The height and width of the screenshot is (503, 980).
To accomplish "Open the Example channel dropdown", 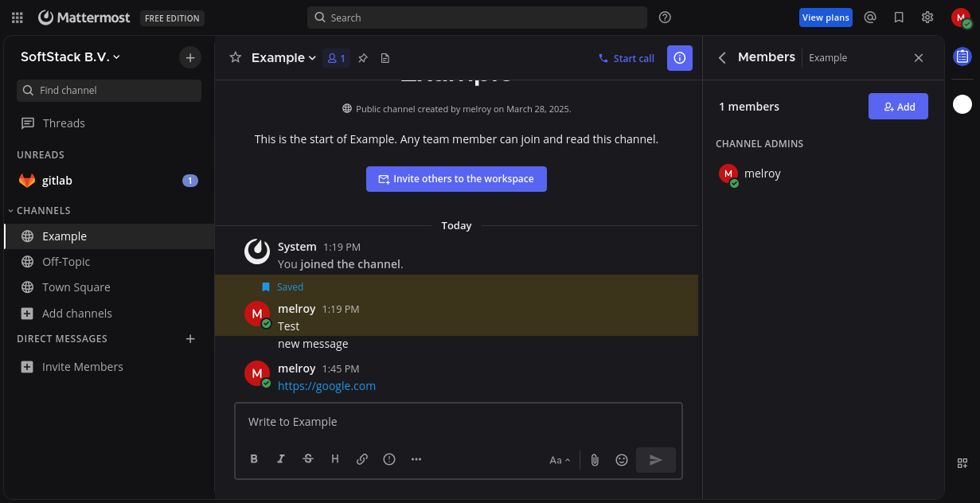I will click(283, 57).
